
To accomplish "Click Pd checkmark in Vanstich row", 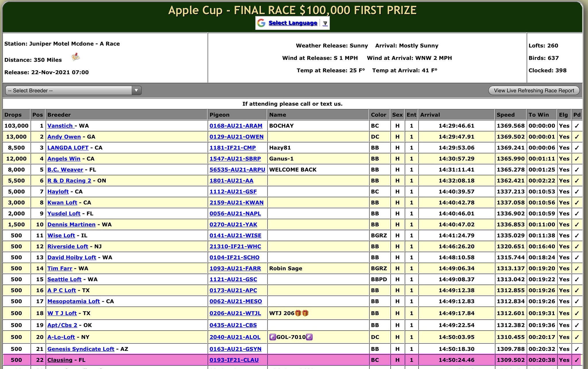I will pyautogui.click(x=577, y=126).
